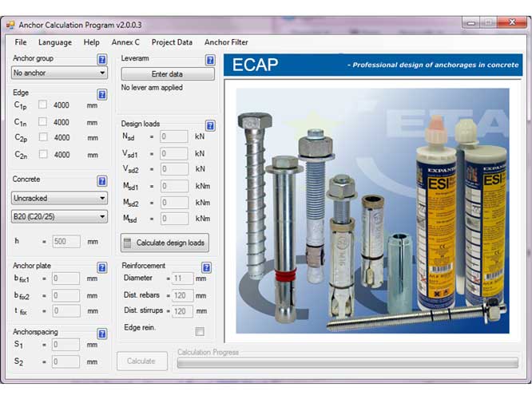Click the Calculate design loads button
Screen dimensions: 532x399
(x=165, y=243)
